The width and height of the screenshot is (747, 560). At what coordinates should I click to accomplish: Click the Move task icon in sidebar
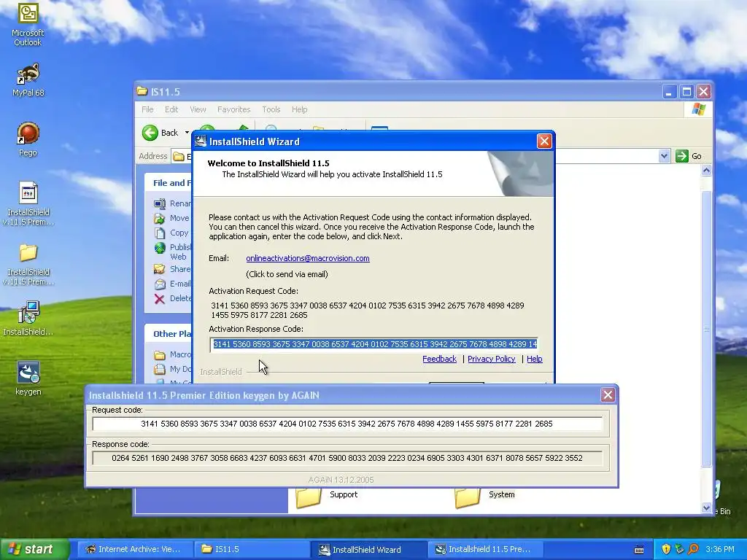(160, 218)
